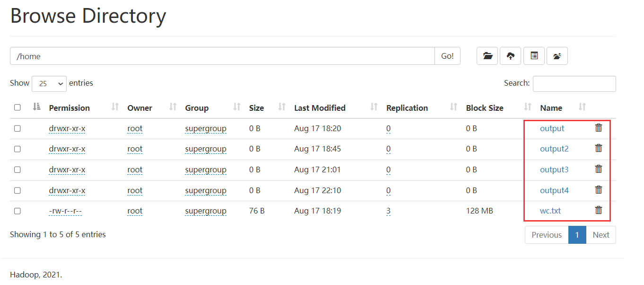Sort by the Permission column arrows
Viewport: 644px width, 285px height.
[115, 107]
